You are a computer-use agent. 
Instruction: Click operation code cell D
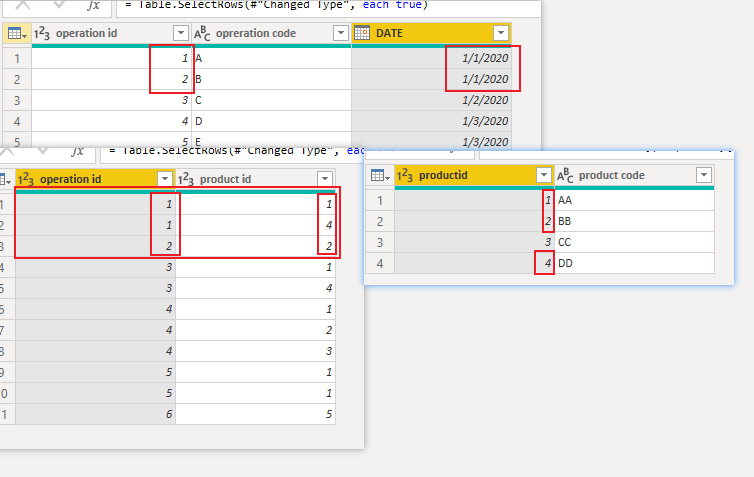point(271,121)
